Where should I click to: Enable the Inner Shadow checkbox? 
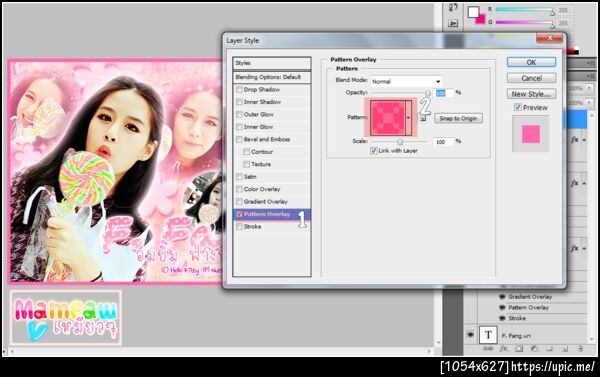(x=239, y=102)
